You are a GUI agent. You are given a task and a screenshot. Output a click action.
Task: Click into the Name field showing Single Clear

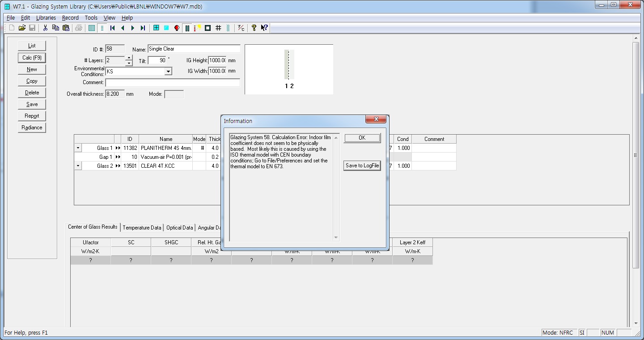pyautogui.click(x=194, y=49)
